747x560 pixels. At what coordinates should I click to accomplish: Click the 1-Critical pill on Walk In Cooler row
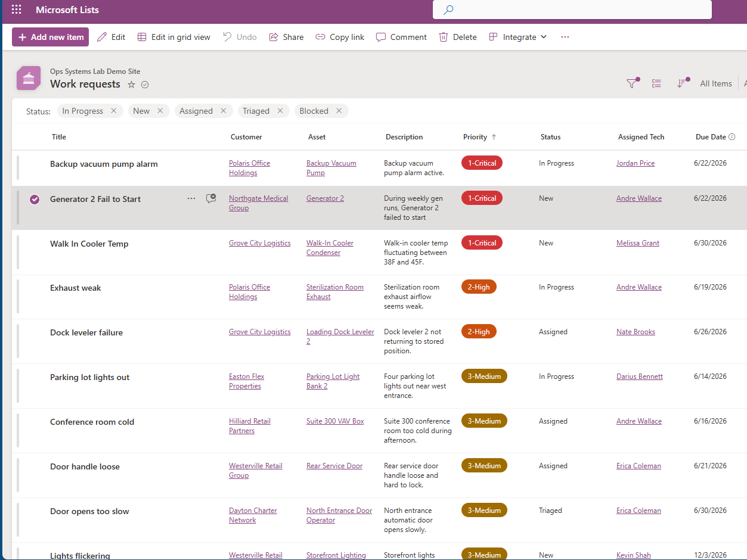tap(482, 243)
